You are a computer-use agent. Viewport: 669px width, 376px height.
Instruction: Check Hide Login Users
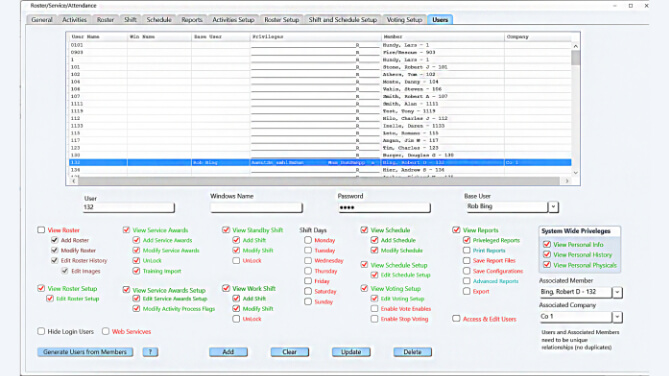click(x=41, y=331)
